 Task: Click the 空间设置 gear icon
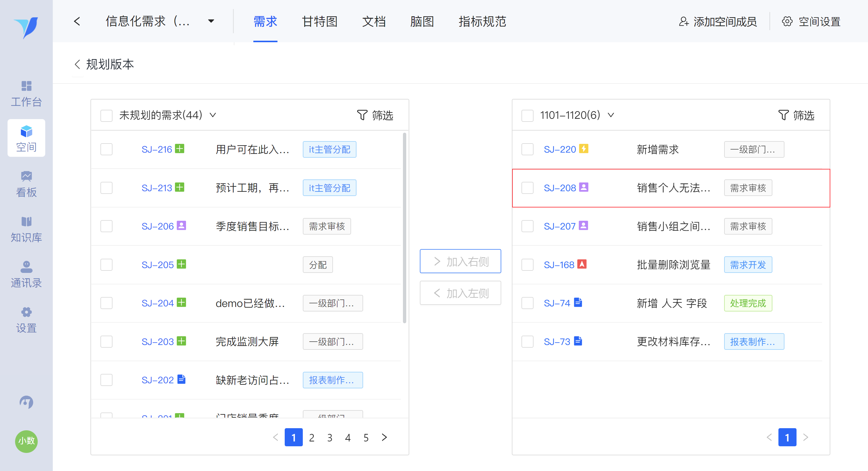787,22
